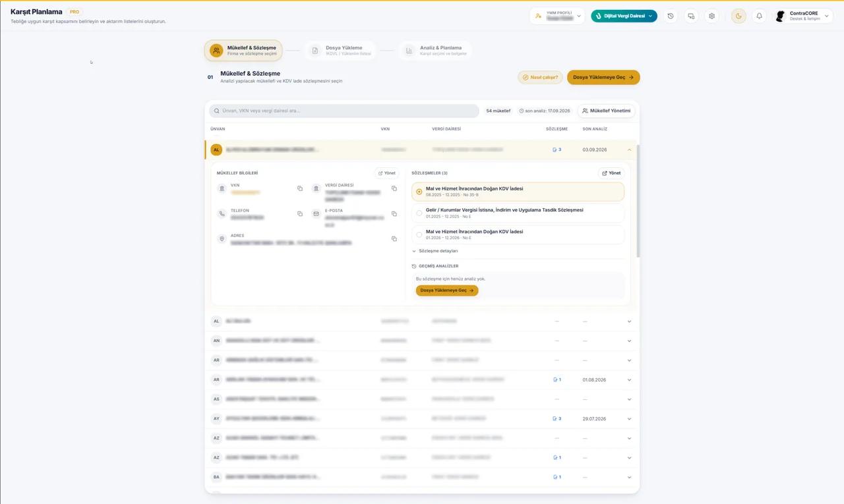Go to the Dosya Yükleme step
The height and width of the screenshot is (504, 844).
(341, 50)
